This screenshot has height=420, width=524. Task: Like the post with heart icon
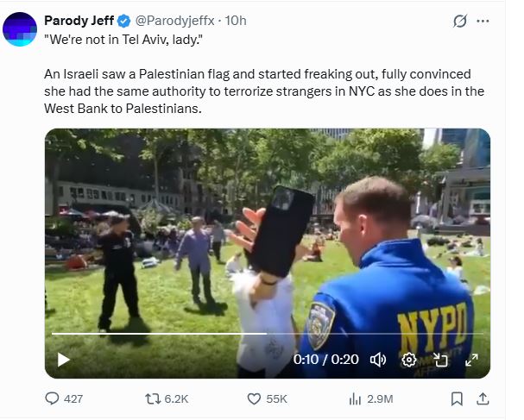tap(254, 398)
